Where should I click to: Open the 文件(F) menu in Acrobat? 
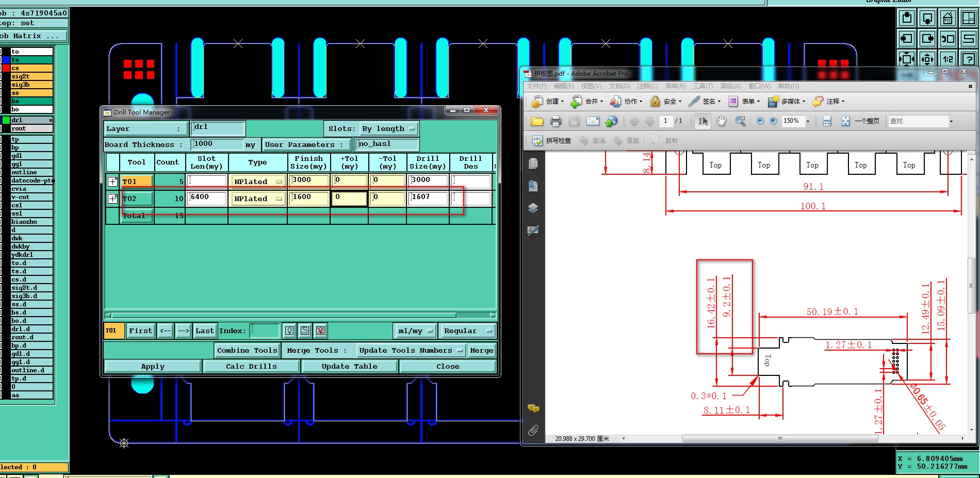pos(536,86)
